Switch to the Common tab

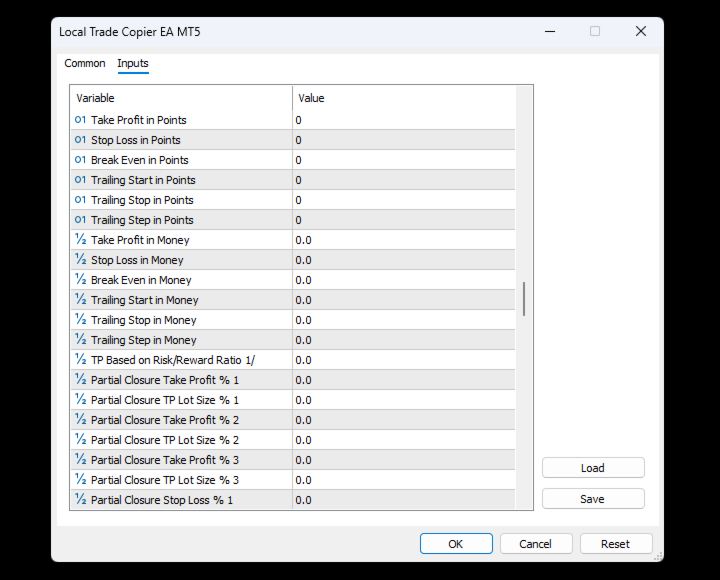coord(84,63)
